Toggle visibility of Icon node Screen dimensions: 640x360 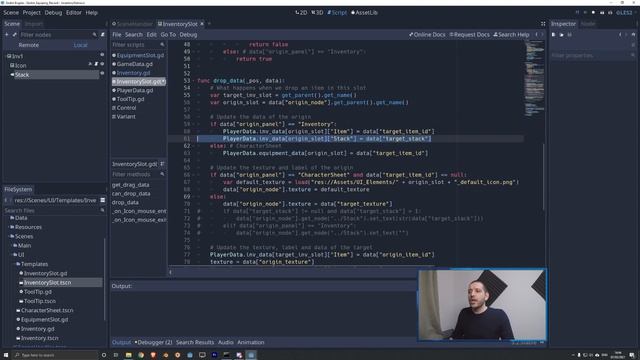pyautogui.click(x=102, y=64)
